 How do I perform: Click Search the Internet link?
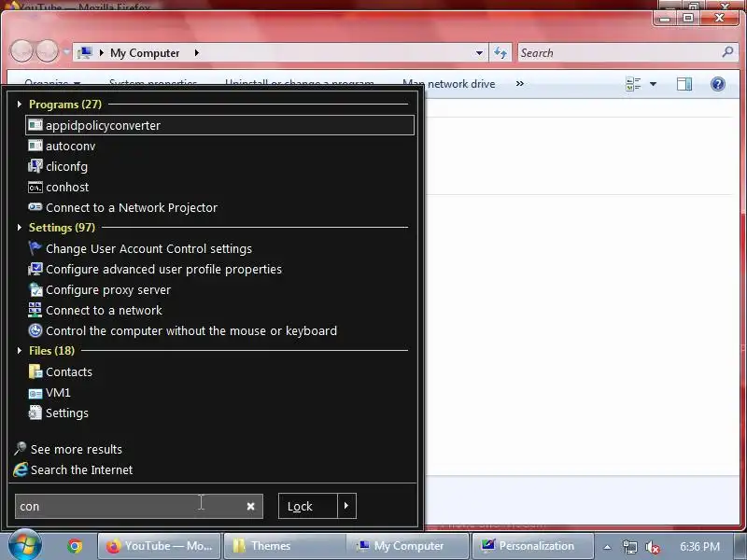[x=81, y=470]
